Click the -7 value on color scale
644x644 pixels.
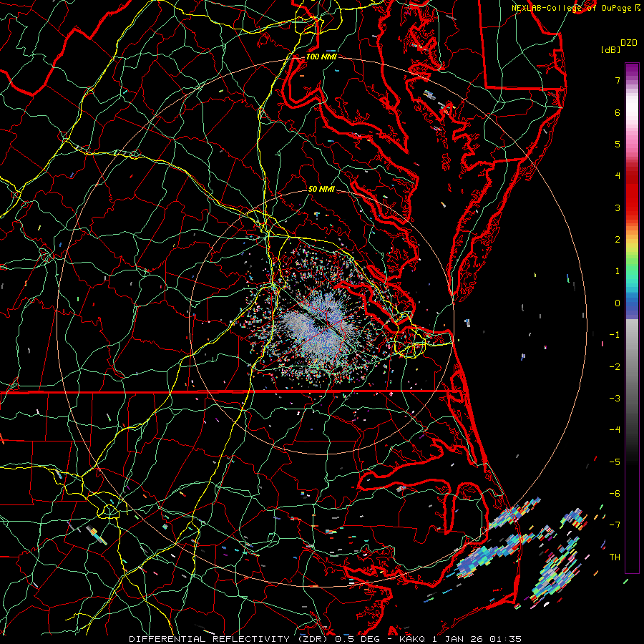click(615, 525)
